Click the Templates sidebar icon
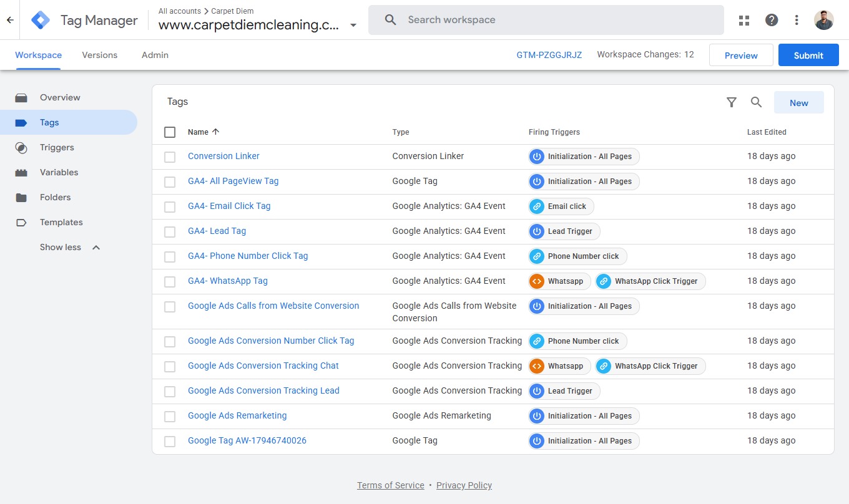Screen dimensions: 849x504 21,222
